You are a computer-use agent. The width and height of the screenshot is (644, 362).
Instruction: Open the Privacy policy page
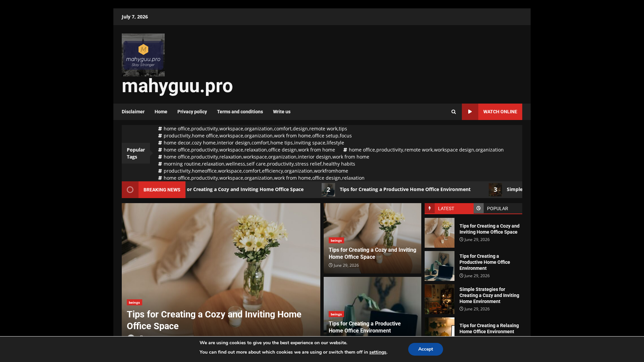click(x=192, y=112)
